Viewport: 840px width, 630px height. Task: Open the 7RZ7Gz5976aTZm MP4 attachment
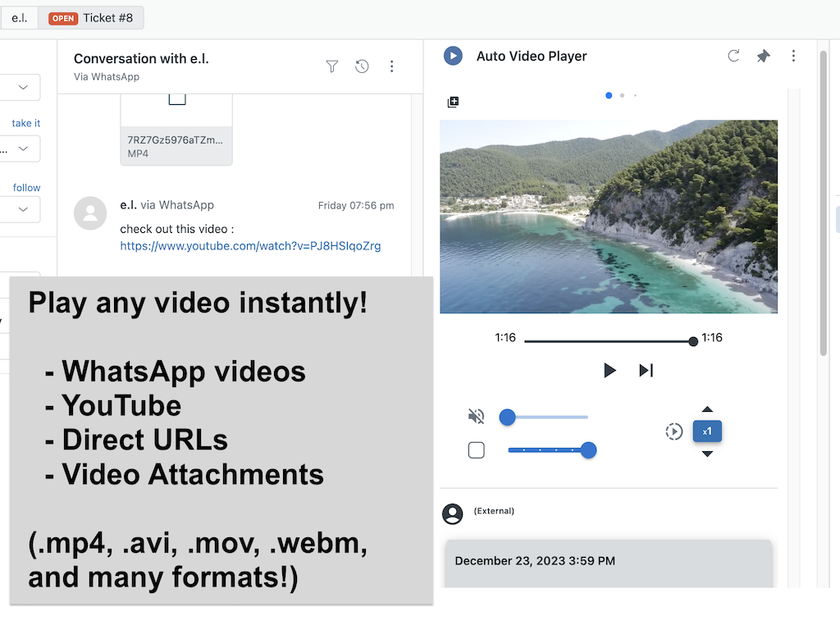[176, 130]
